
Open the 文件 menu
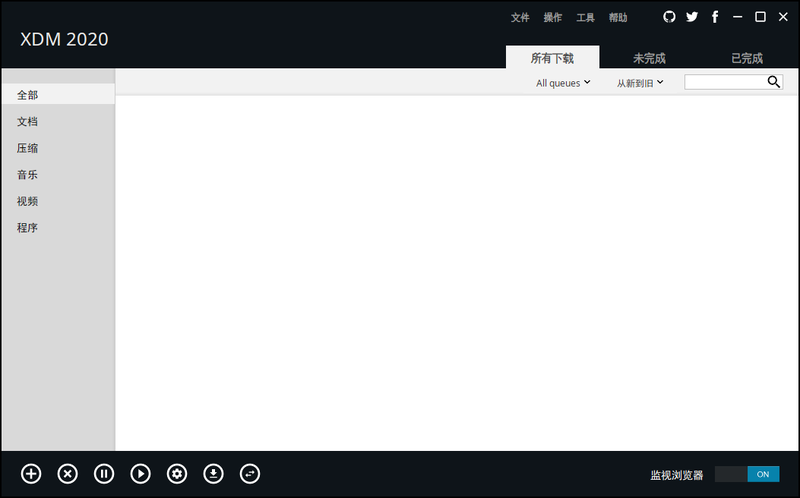tap(520, 17)
